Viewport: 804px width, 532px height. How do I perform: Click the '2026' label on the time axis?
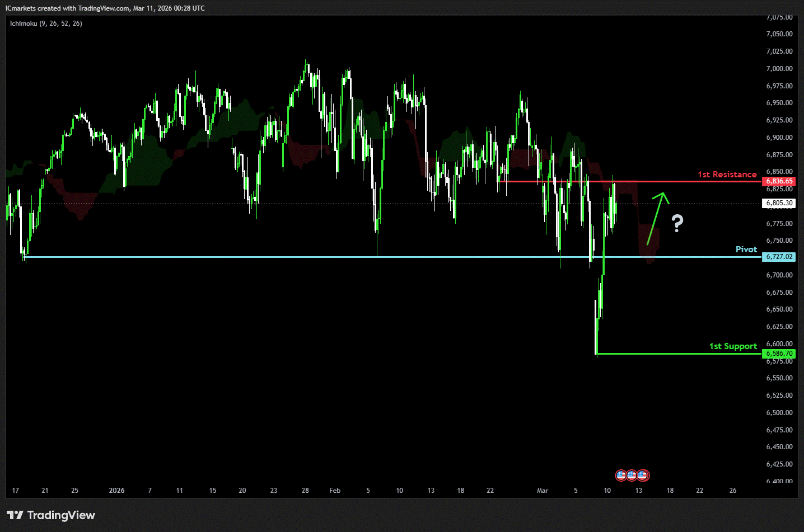click(116, 491)
